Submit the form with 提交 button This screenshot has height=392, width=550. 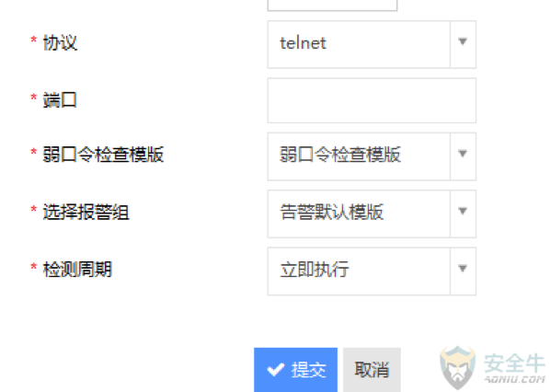(x=296, y=370)
